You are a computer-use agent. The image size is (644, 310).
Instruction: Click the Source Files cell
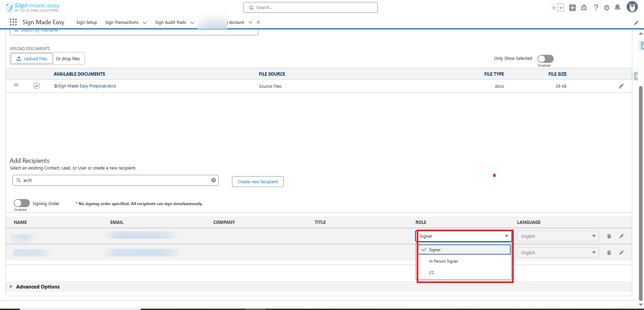pos(270,86)
